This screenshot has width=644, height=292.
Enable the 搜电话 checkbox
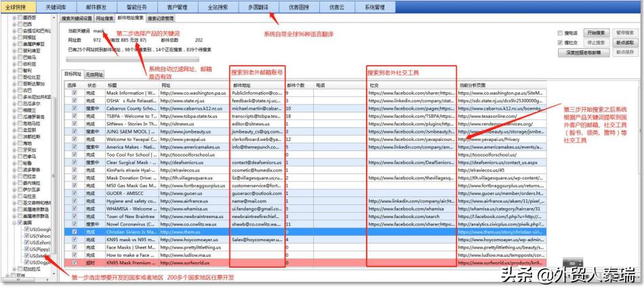(560, 33)
